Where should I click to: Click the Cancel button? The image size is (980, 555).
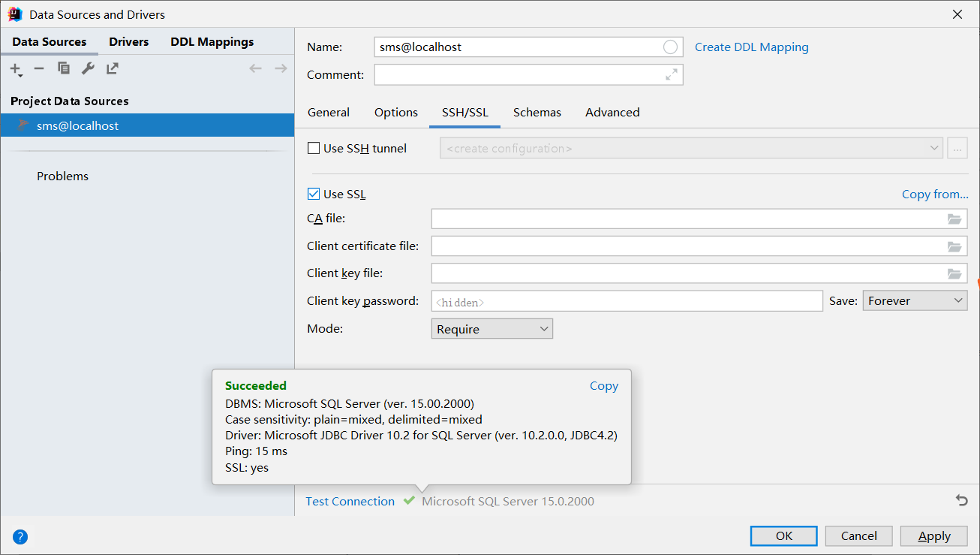coord(859,535)
